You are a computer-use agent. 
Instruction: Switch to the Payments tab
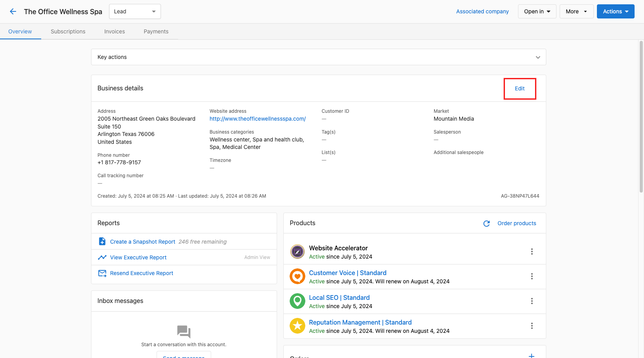click(156, 31)
